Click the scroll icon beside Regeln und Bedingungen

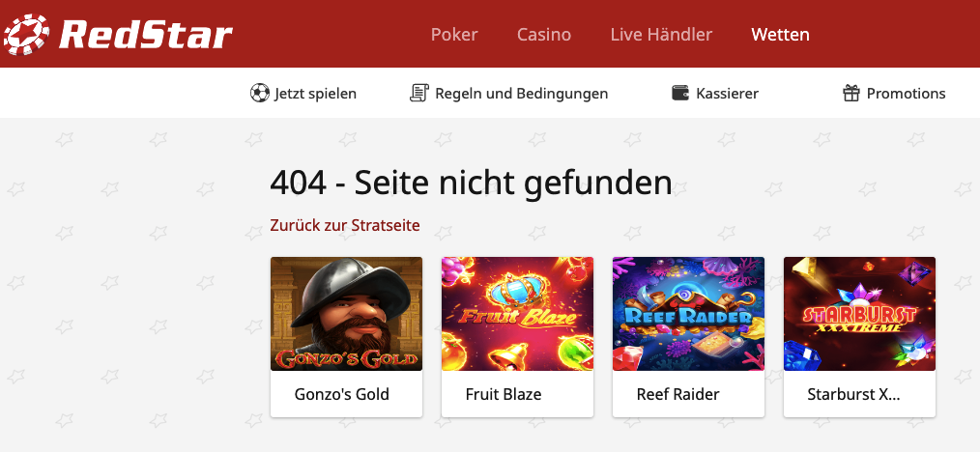(418, 94)
